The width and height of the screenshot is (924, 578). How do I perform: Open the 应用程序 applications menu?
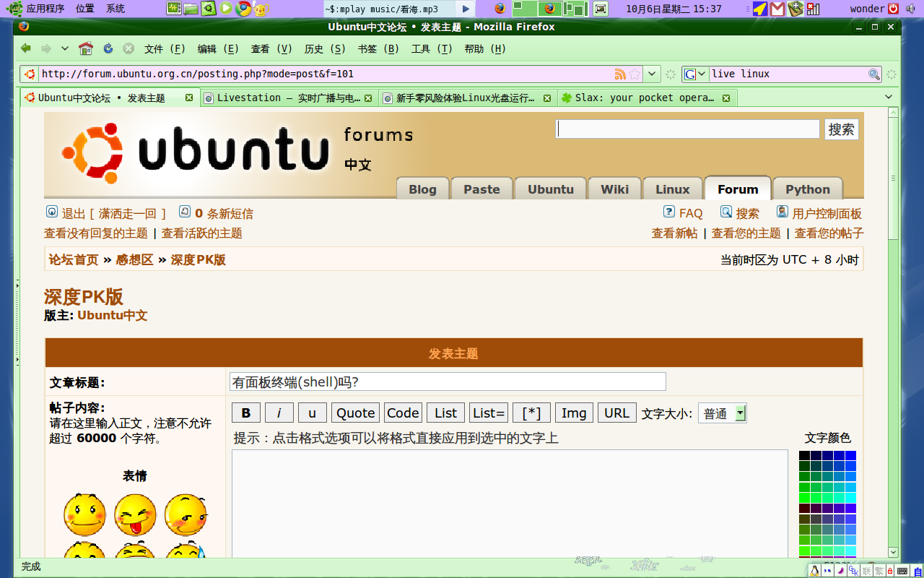(45, 9)
